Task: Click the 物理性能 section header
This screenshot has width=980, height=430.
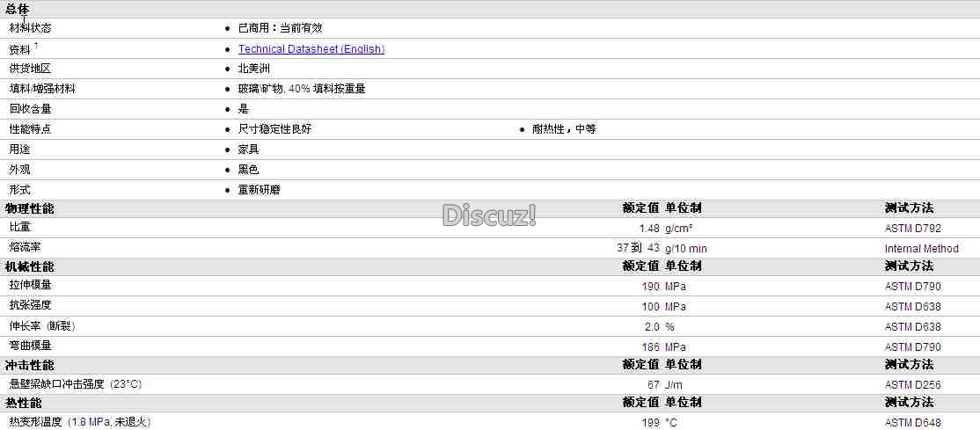Action: [29, 208]
